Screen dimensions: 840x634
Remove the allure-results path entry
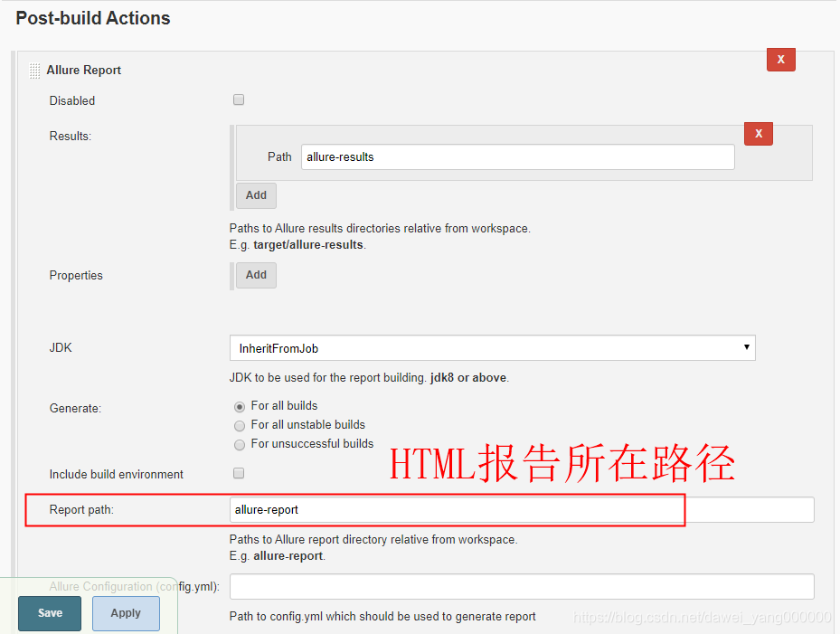pos(758,134)
